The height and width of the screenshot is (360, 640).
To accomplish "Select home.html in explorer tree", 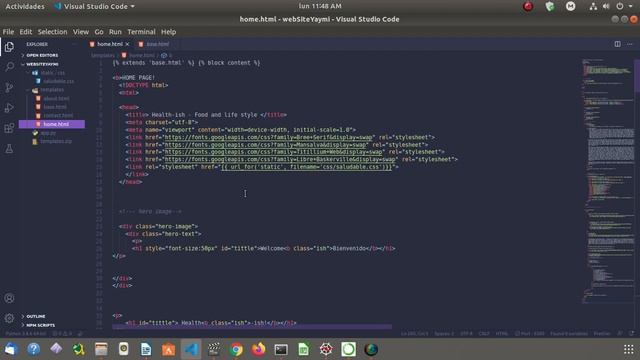I will [52, 124].
